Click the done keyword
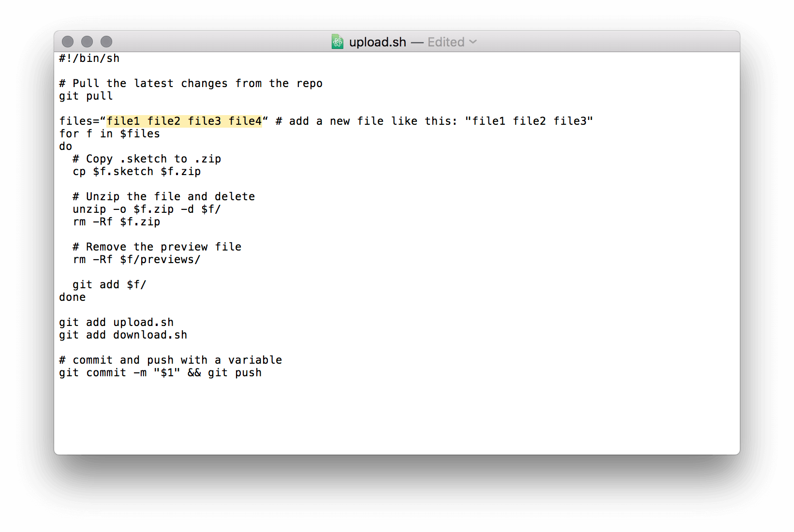The image size is (794, 532). (x=72, y=297)
